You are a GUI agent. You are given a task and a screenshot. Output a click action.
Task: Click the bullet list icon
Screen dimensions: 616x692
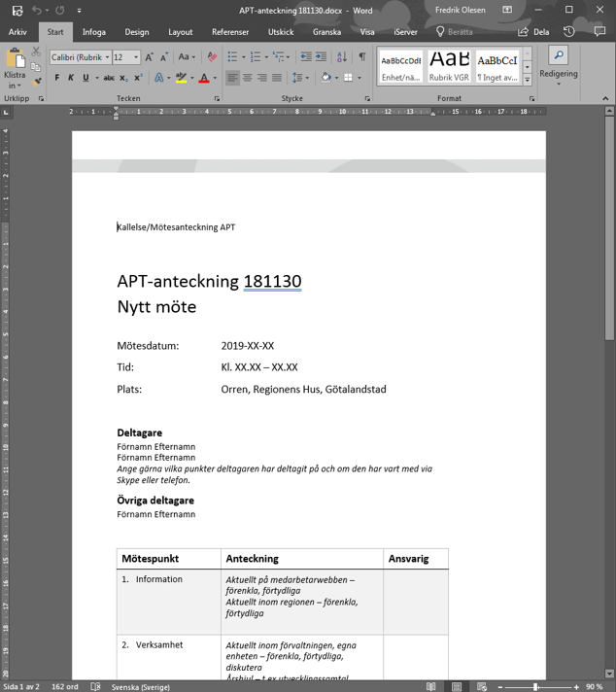pyautogui.click(x=233, y=57)
